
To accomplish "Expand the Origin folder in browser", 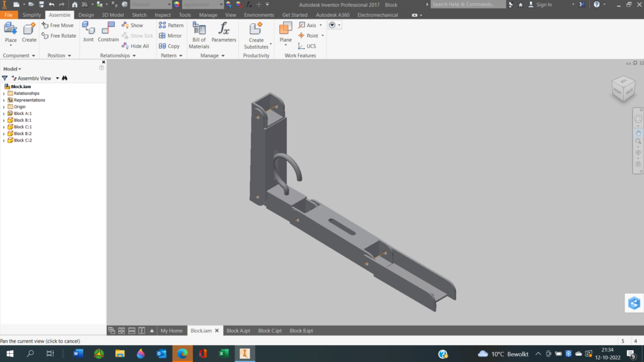I will click(x=4, y=107).
